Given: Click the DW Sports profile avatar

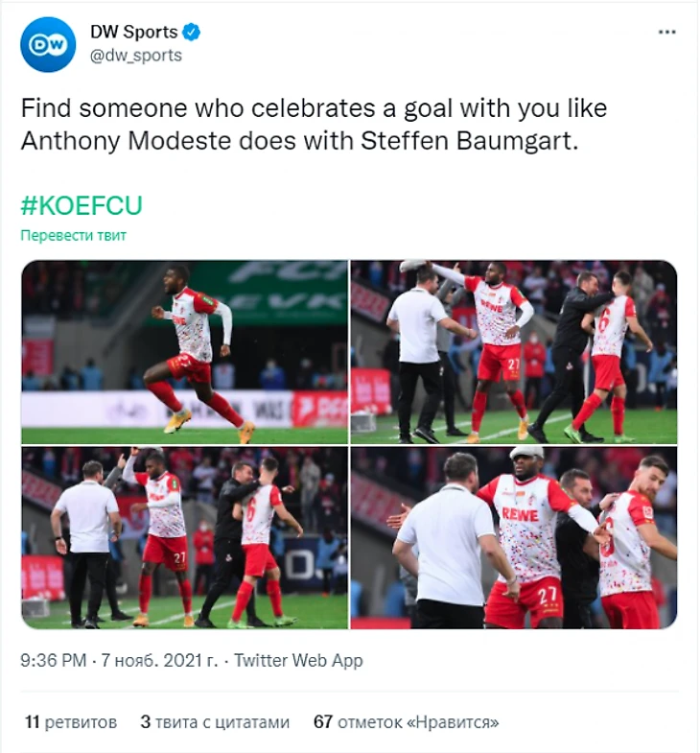Looking at the screenshot, I should [48, 44].
